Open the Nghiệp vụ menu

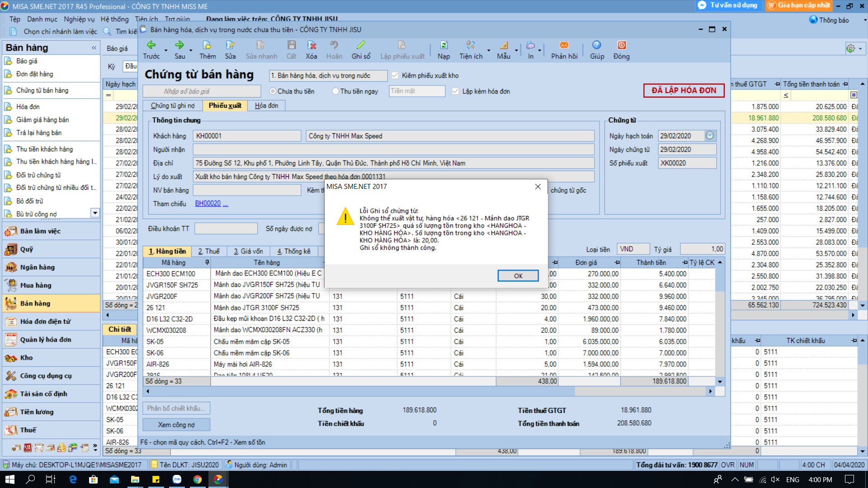(79, 19)
